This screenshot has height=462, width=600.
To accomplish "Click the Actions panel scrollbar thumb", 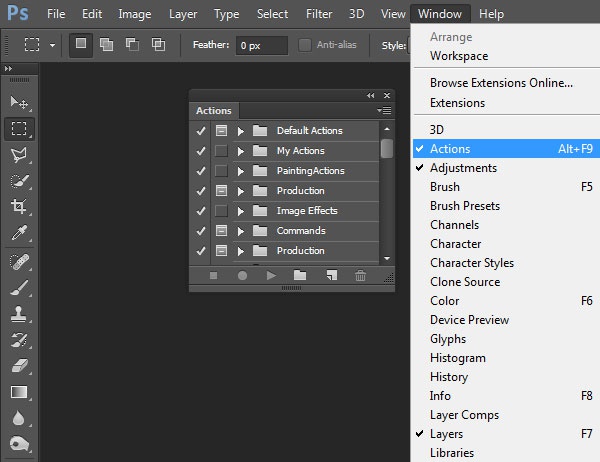I will pos(387,148).
